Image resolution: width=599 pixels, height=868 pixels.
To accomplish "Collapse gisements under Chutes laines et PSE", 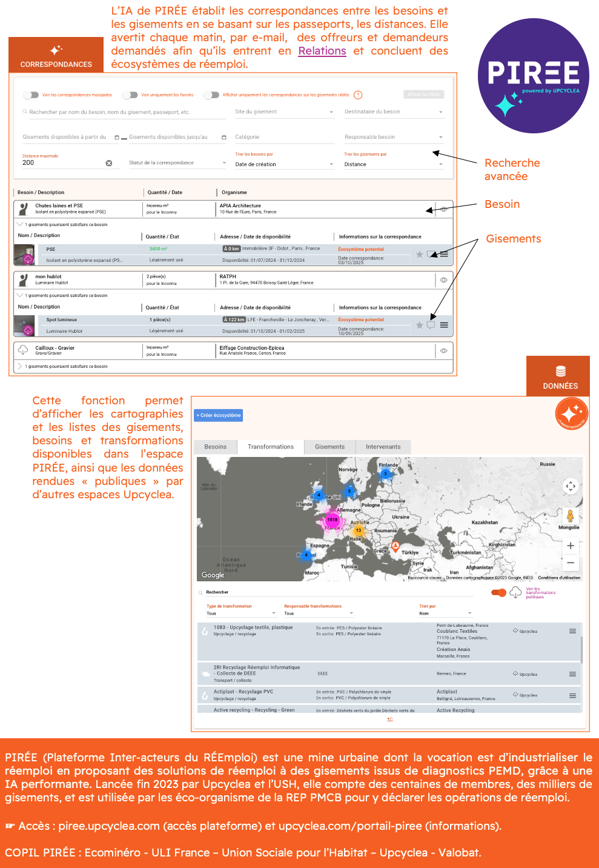I will 20,224.
